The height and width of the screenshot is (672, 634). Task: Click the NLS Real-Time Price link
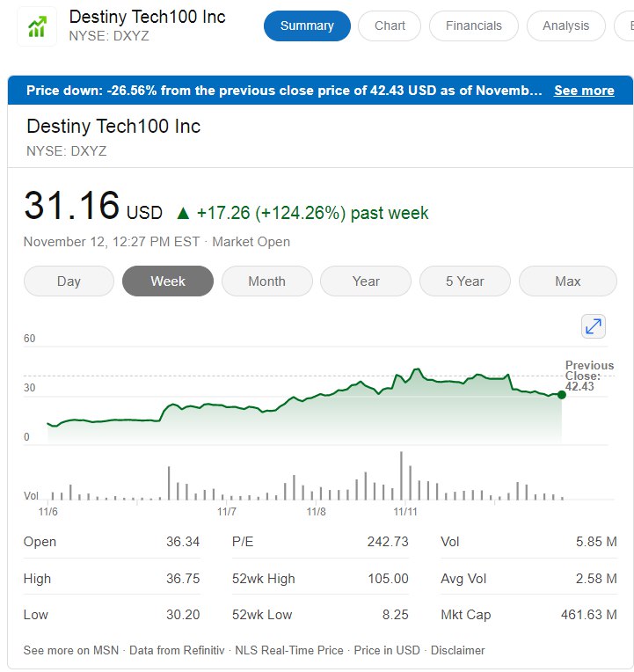[289, 650]
